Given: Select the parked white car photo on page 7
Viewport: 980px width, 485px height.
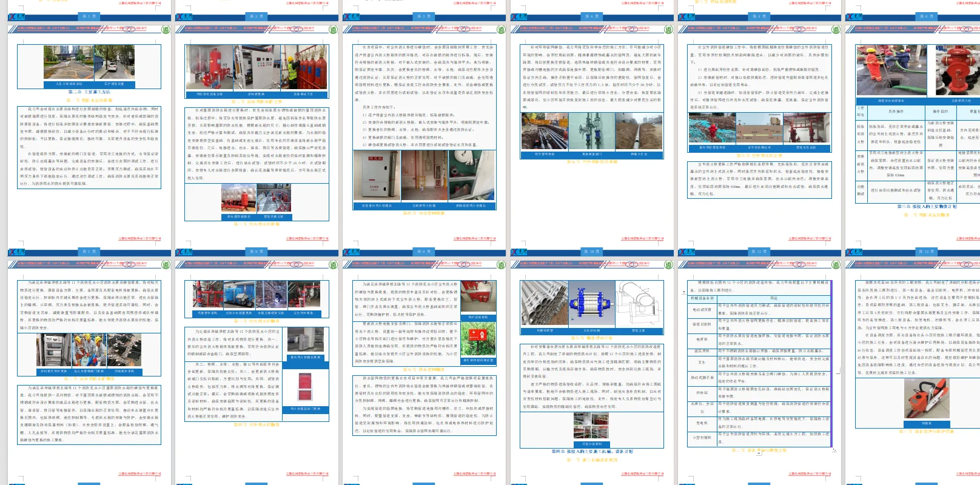Looking at the screenshot, I should (x=114, y=63).
